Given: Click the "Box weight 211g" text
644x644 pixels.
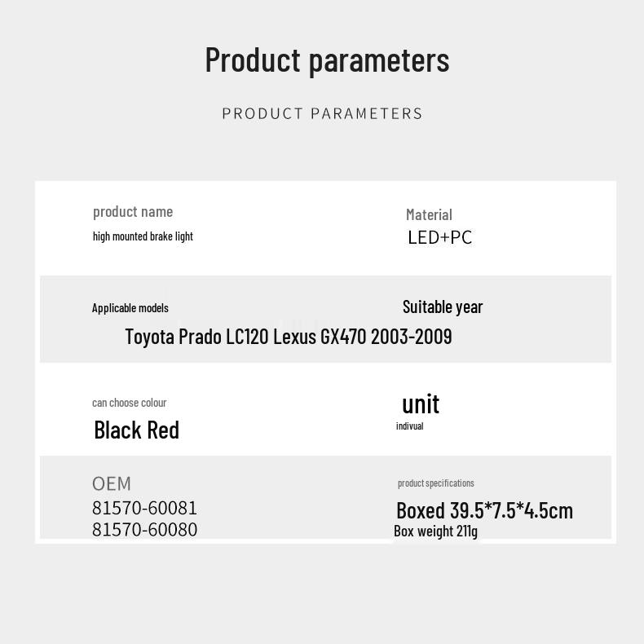Looking at the screenshot, I should point(435,532).
